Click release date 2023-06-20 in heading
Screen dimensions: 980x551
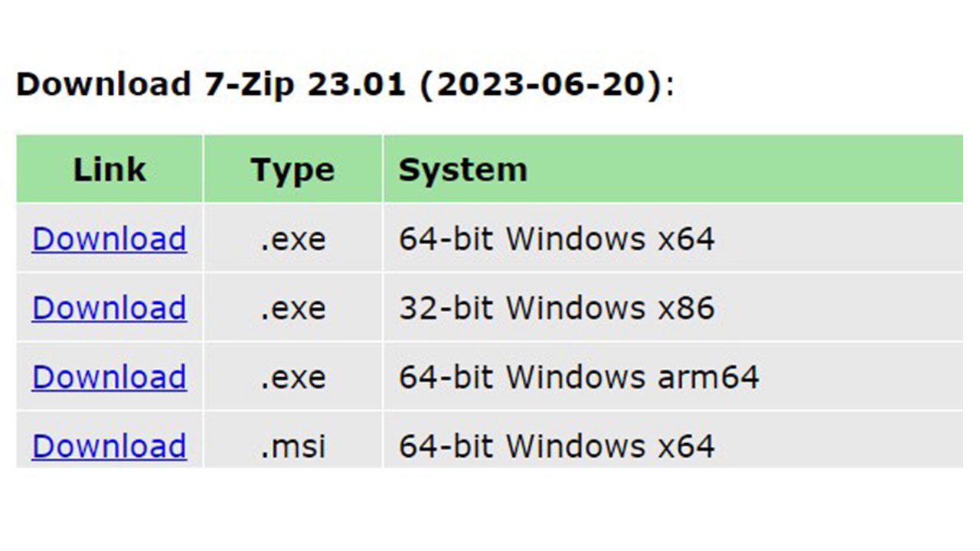click(540, 84)
